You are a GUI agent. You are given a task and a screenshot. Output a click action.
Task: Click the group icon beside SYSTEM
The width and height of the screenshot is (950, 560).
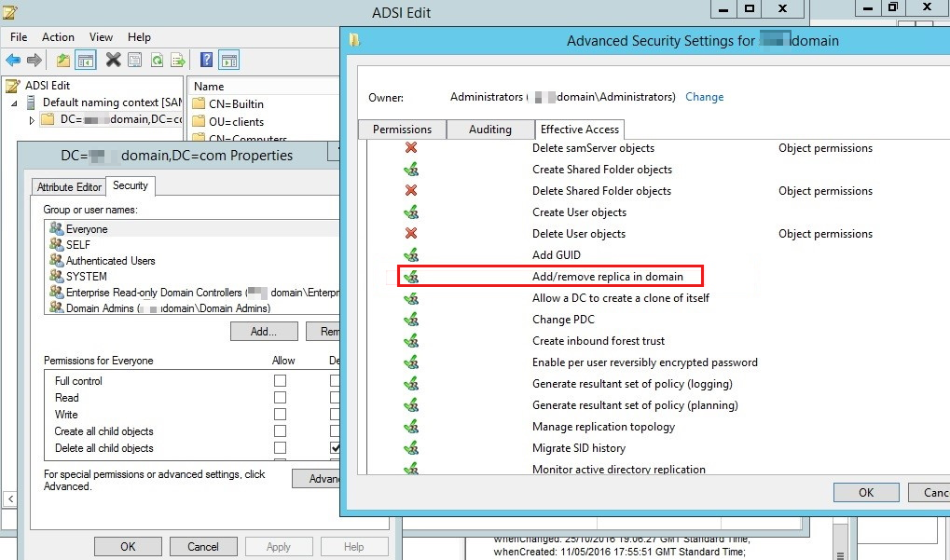tap(56, 276)
